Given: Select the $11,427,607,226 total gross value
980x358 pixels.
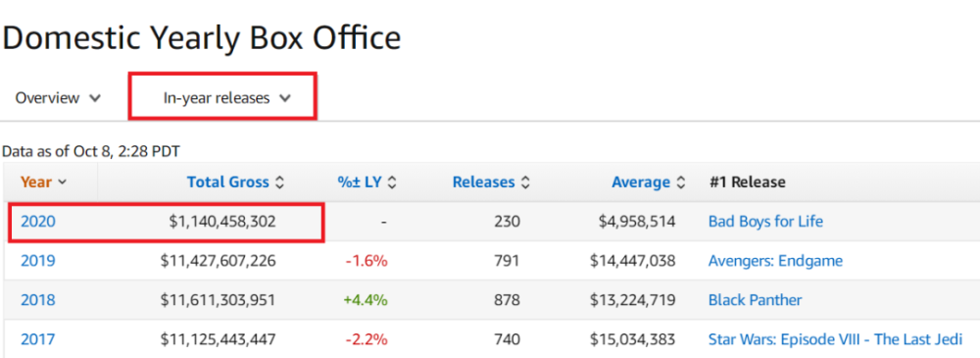Looking at the screenshot, I should click(x=219, y=260).
